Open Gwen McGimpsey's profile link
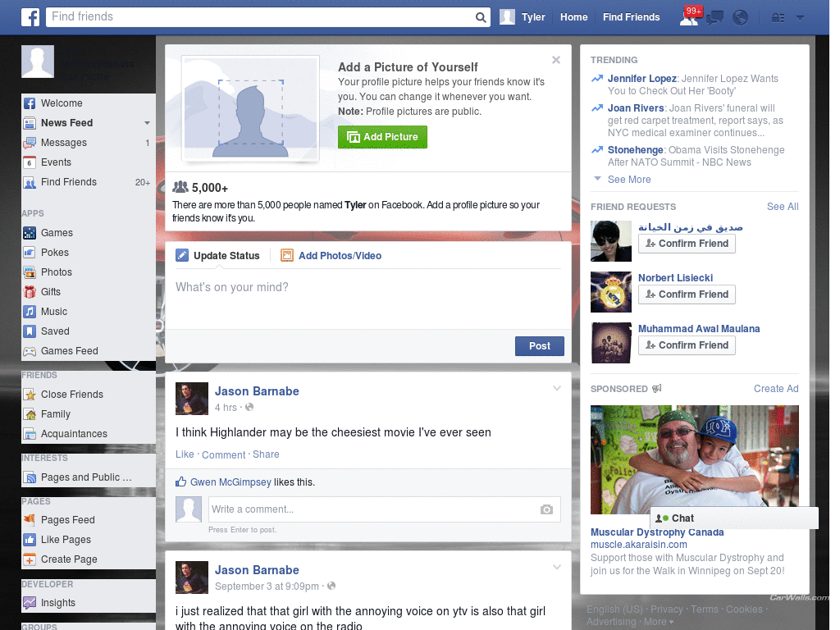 231,482
